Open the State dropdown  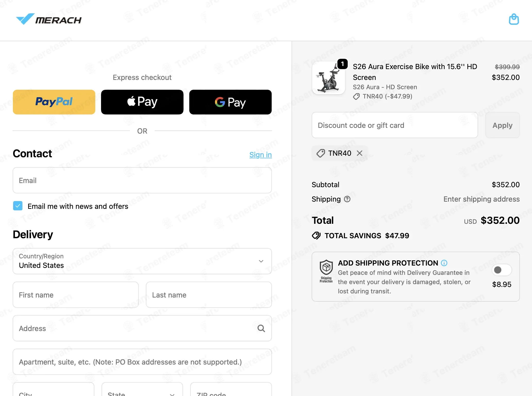(x=142, y=389)
